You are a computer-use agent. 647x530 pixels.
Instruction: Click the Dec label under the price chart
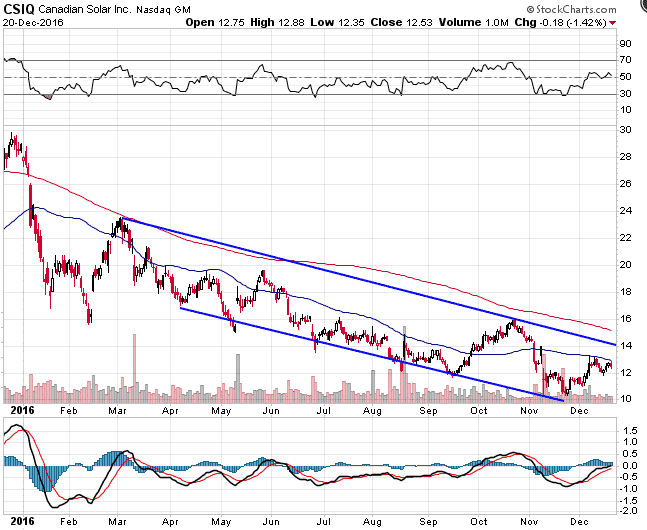click(x=579, y=411)
